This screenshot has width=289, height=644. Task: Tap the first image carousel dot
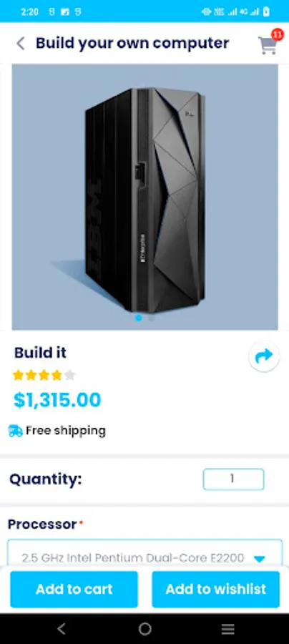click(x=138, y=318)
